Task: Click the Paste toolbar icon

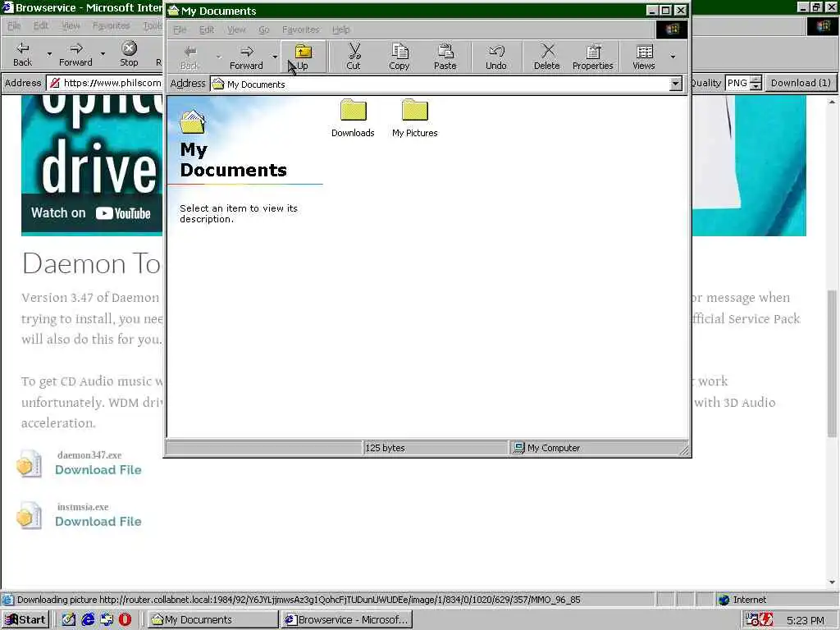Action: point(445,57)
